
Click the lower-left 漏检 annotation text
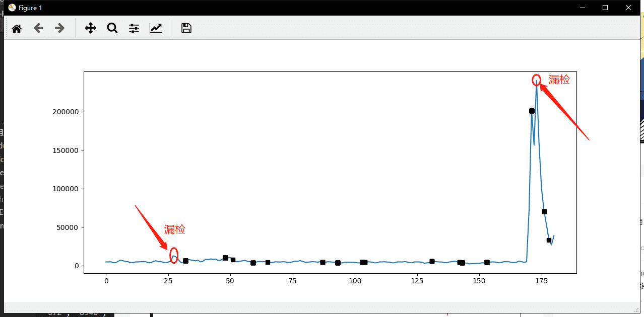pyautogui.click(x=175, y=229)
